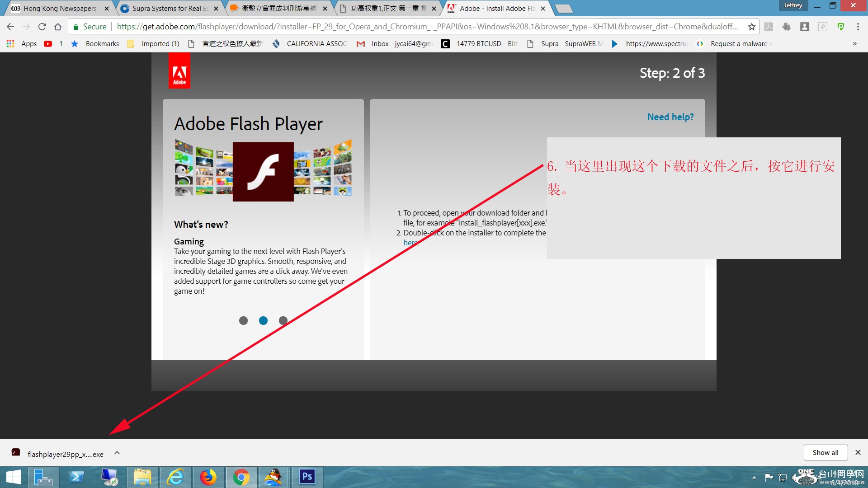The width and height of the screenshot is (868, 488).
Task: Launch PowerShell from taskbar
Action: (x=76, y=477)
